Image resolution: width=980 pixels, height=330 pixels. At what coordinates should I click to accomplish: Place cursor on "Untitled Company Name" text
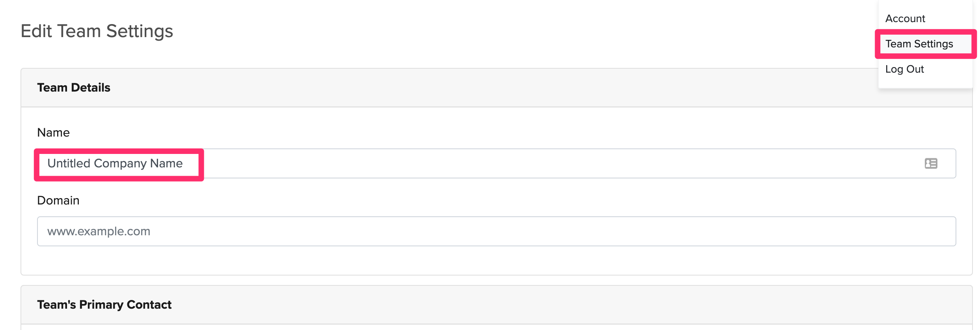click(x=115, y=163)
